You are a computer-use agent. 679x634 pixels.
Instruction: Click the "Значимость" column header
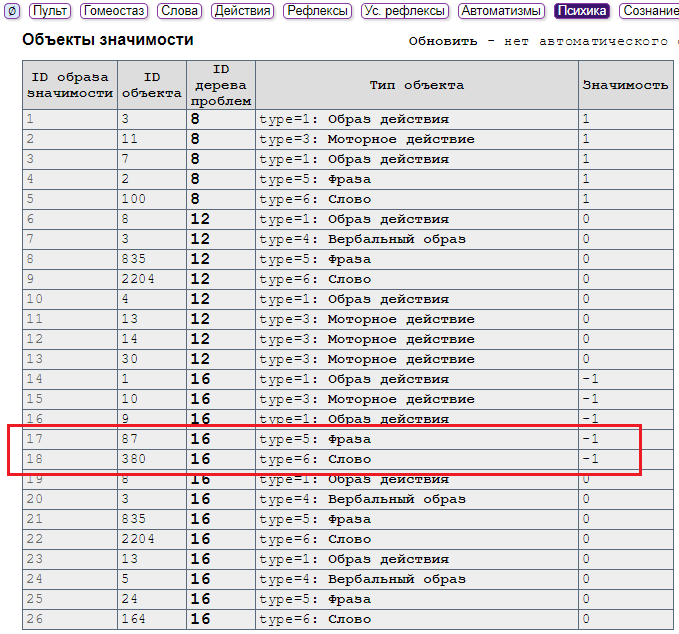click(x=625, y=85)
